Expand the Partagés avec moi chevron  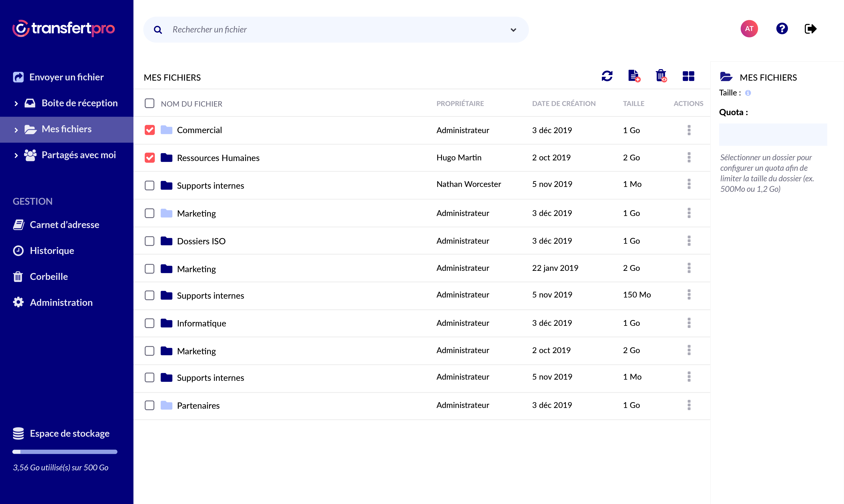(16, 155)
